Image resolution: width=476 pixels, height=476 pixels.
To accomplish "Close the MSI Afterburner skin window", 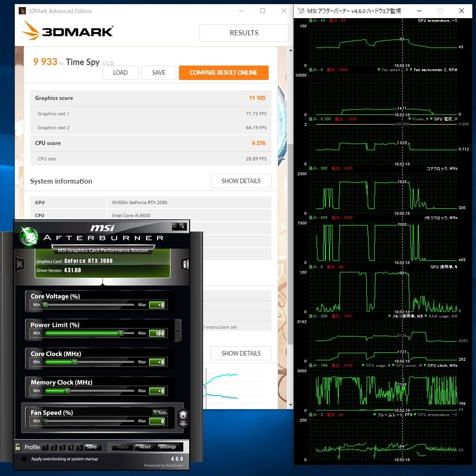I will (182, 226).
